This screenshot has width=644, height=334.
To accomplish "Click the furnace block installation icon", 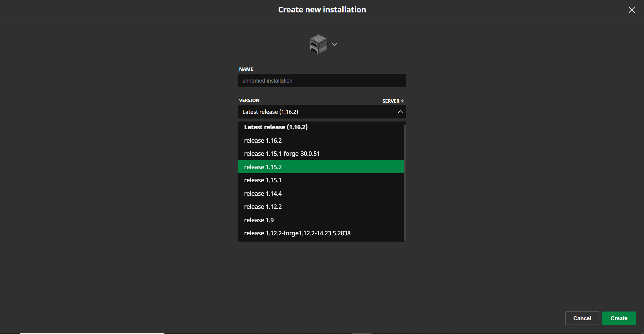I will coord(318,44).
